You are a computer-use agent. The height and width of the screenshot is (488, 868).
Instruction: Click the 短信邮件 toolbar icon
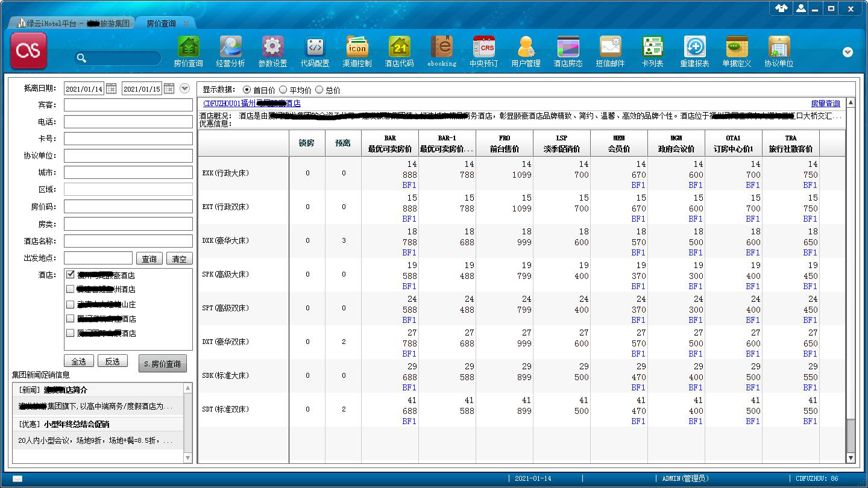point(610,47)
